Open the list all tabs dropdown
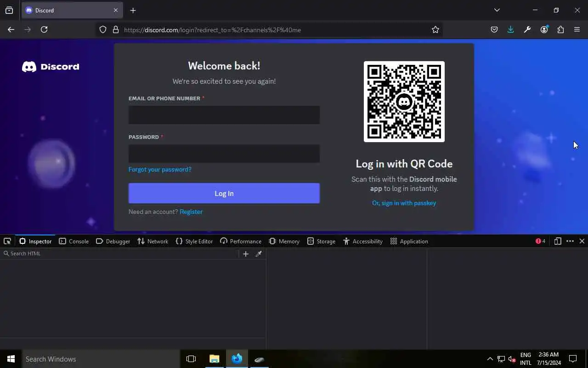The height and width of the screenshot is (368, 588). 497,10
